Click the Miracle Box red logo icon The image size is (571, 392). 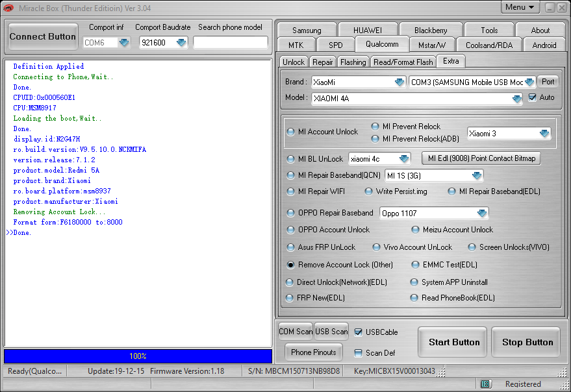[x=8, y=8]
